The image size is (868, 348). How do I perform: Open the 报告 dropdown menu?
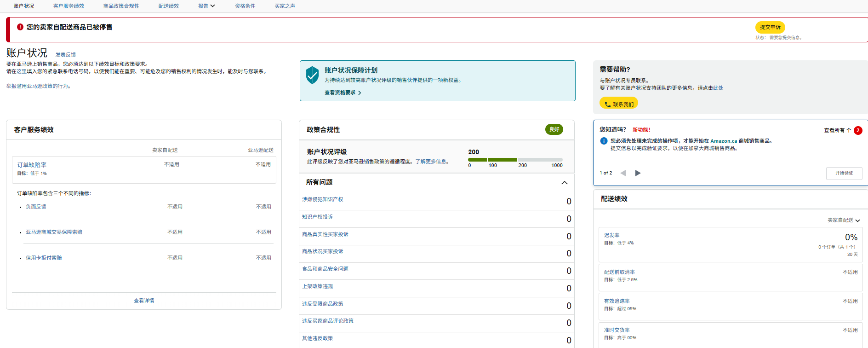[206, 6]
